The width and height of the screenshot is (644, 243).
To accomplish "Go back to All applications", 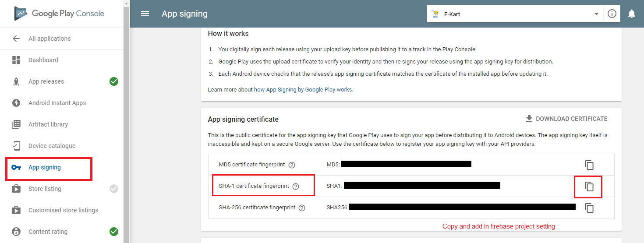I will pyautogui.click(x=49, y=39).
